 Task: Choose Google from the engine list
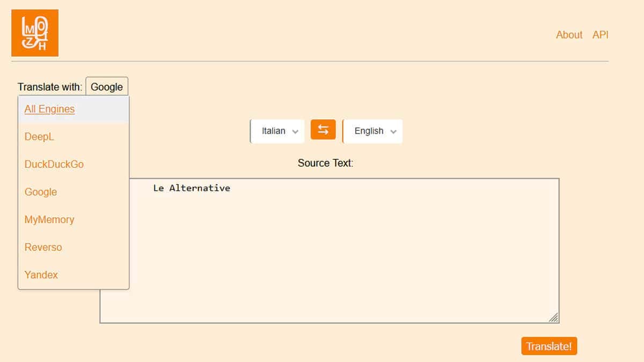pyautogui.click(x=40, y=192)
